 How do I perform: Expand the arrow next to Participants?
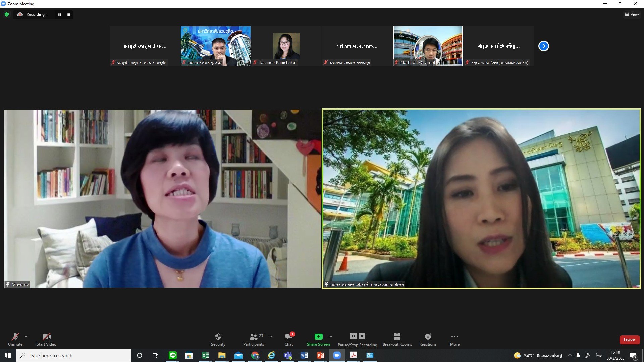pyautogui.click(x=271, y=337)
